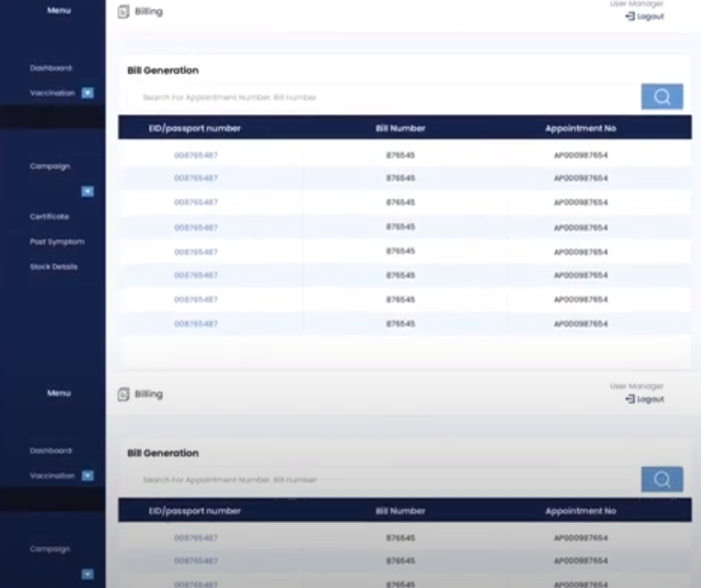Expand the dropdown arrow below Campaign in upper sidebar
Screen dimensions: 701x588
coord(88,192)
